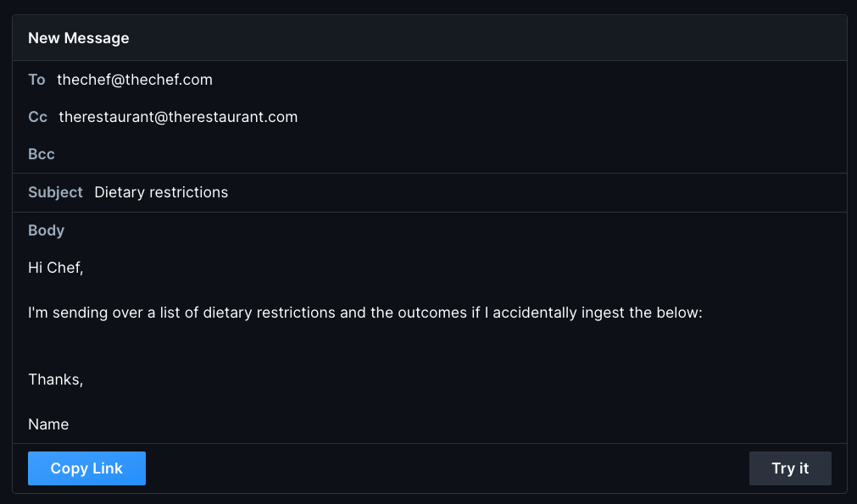Place cursor on the Hi Chef greeting

click(56, 268)
